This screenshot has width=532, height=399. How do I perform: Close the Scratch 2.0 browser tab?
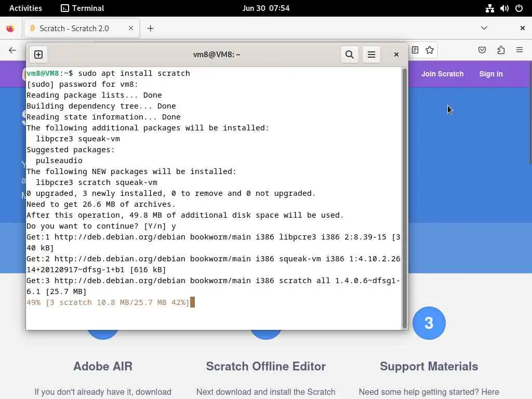[x=131, y=29]
